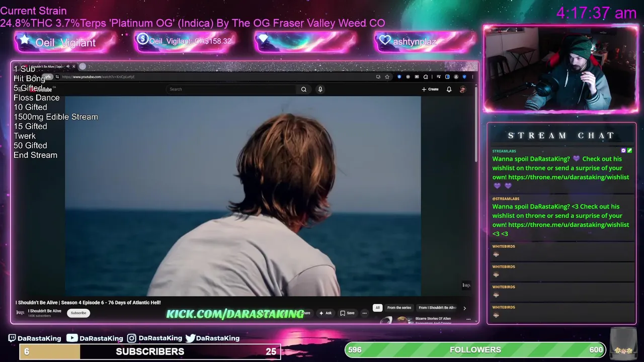Open the browser three-dot menu
Viewport: 644px width, 362px height.
[x=472, y=77]
